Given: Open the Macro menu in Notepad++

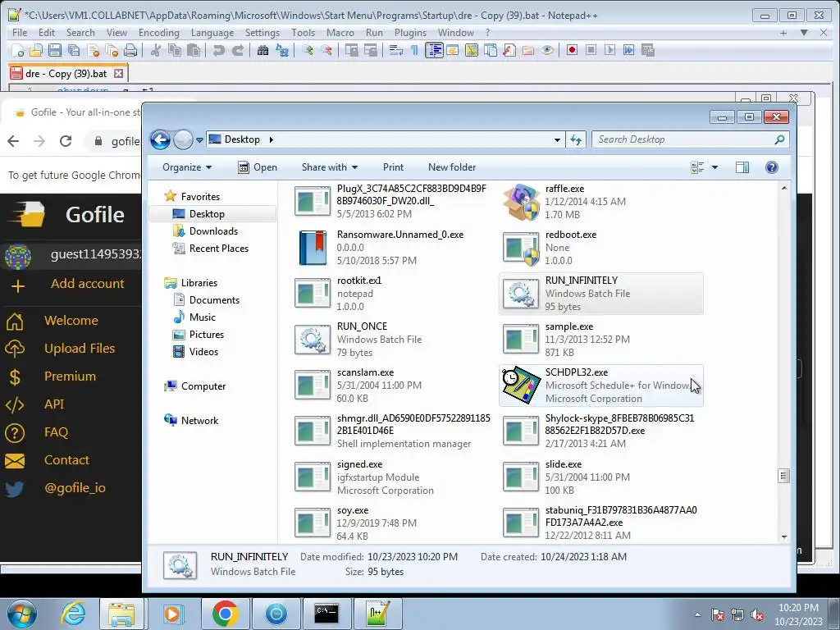Looking at the screenshot, I should point(340,33).
